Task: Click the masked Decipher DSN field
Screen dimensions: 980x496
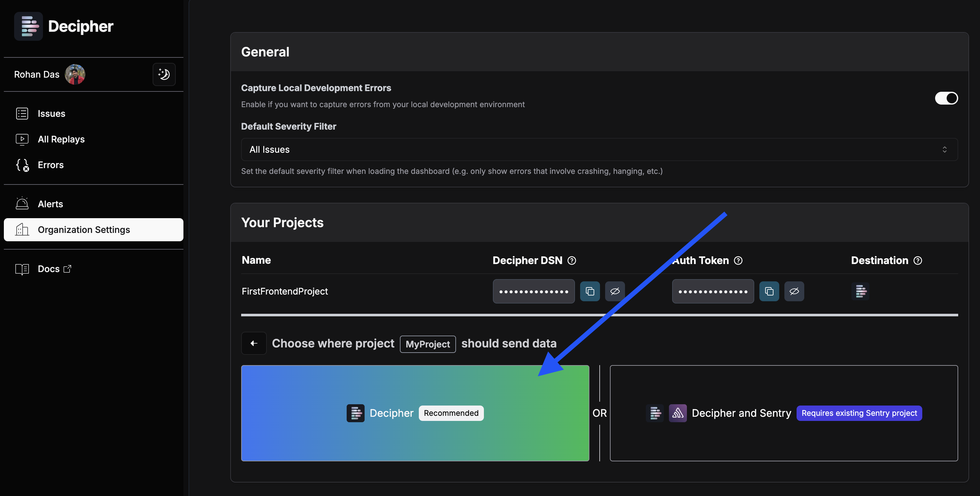Action: click(x=533, y=291)
